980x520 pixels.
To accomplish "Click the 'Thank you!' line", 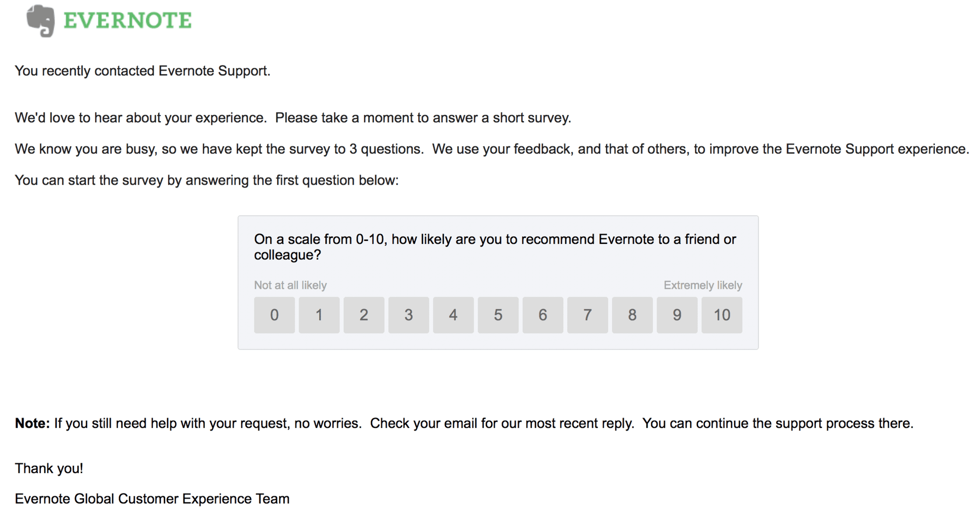I will tap(49, 468).
